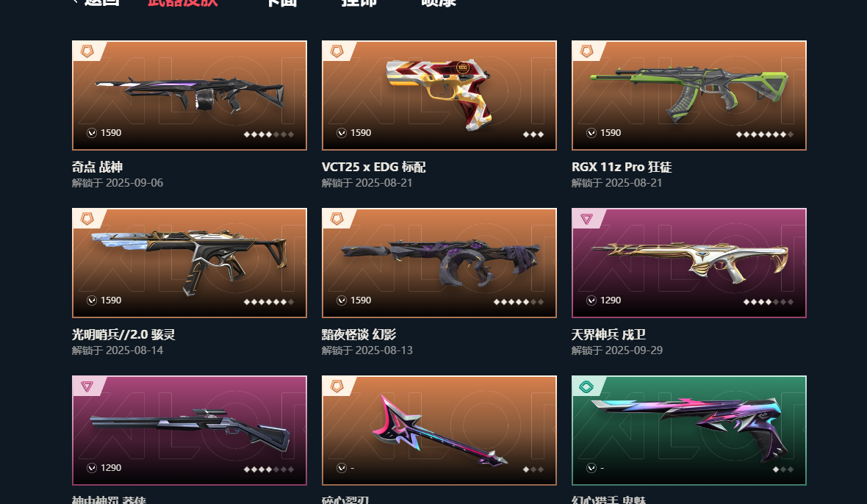Viewport: 867px width, 504px height.
Task: Switch to the 挂饰 tab
Action: tap(359, 2)
